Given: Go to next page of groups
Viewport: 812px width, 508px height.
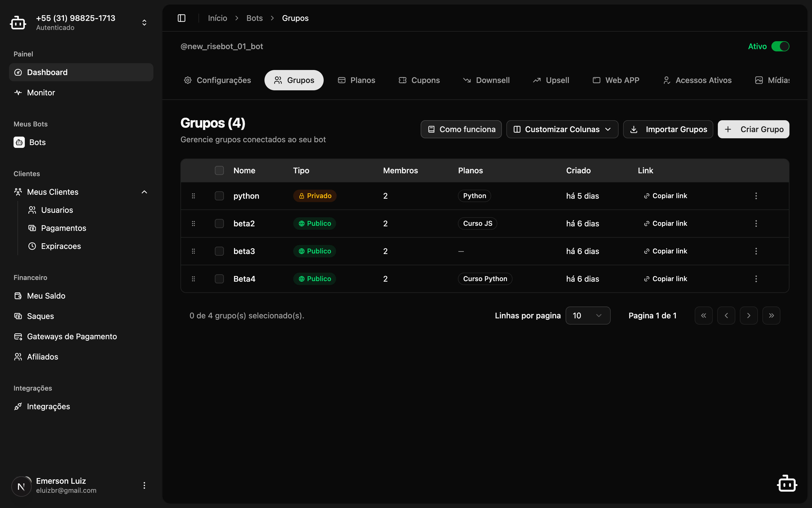Looking at the screenshot, I should [749, 316].
